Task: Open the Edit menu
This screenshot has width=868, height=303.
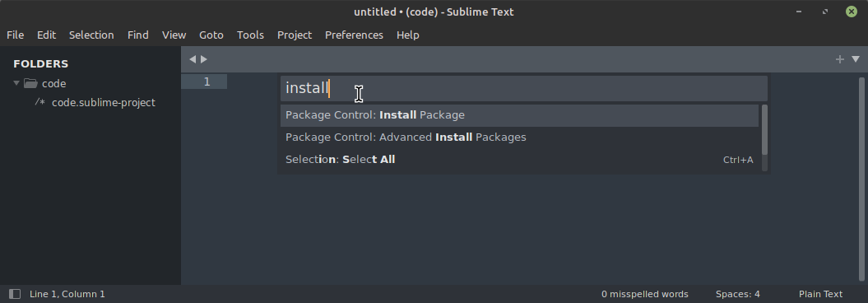Action: 47,35
